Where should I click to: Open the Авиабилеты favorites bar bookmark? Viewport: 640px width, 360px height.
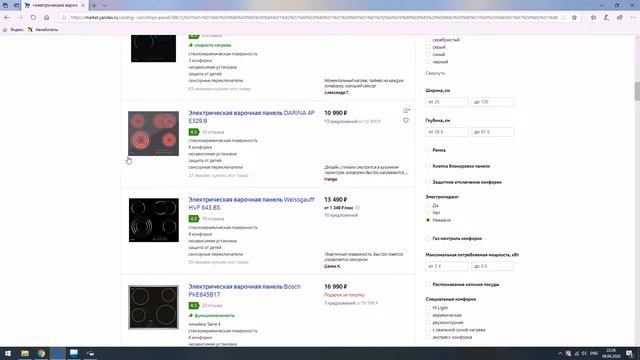[x=43, y=30]
